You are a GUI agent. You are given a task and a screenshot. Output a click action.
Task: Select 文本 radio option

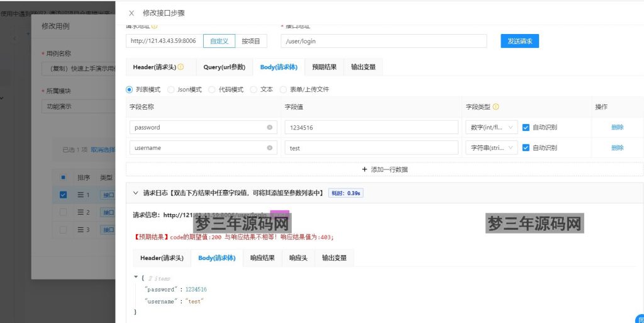[254, 89]
